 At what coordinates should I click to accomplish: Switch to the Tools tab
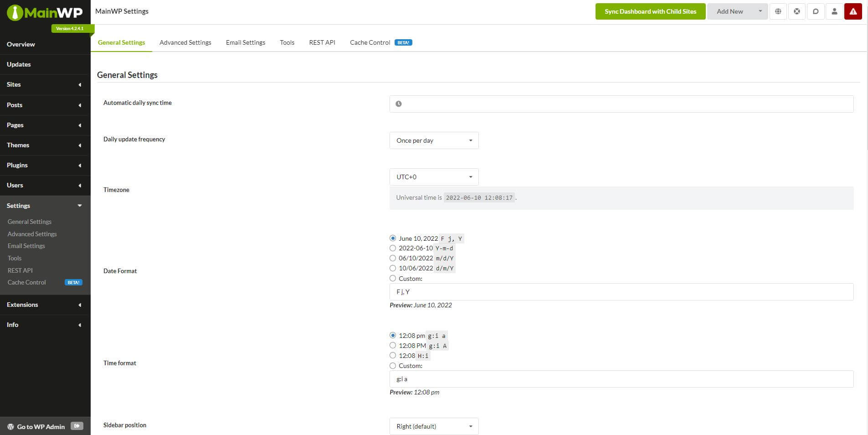click(287, 42)
